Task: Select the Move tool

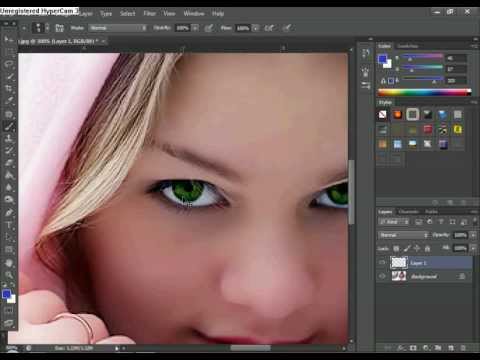Action: click(9, 40)
